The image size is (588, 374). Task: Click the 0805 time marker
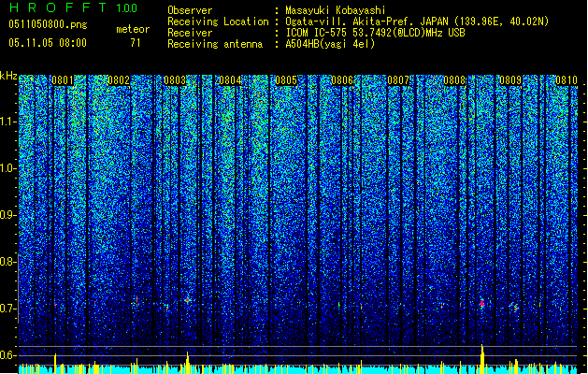coord(286,80)
